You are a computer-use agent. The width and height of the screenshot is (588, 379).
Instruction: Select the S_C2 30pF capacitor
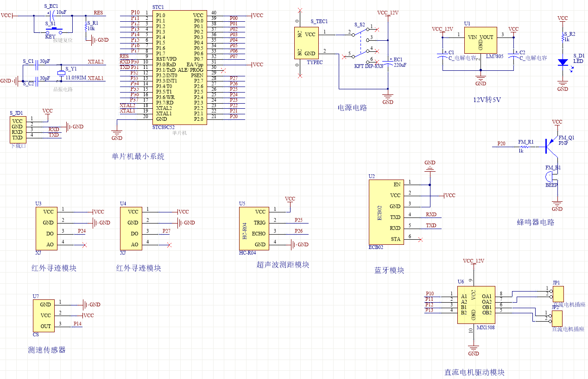(36, 81)
